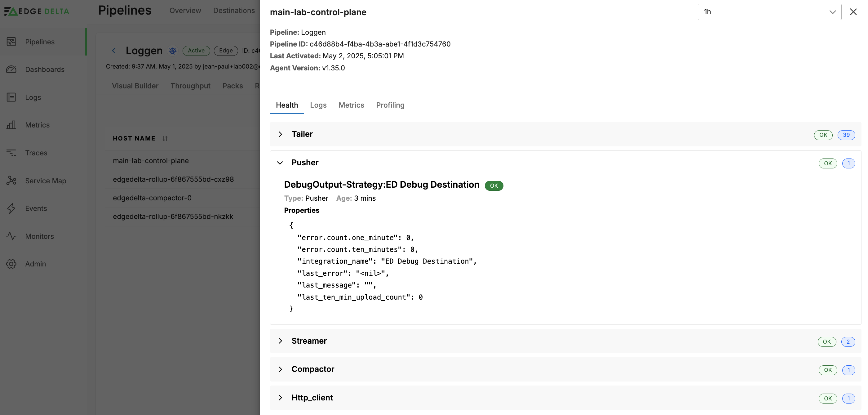Go back with the arrow beside Loggen
Image resolution: width=868 pixels, height=415 pixels.
point(114,51)
